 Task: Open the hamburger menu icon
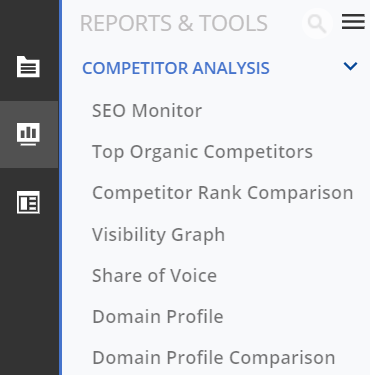click(353, 22)
